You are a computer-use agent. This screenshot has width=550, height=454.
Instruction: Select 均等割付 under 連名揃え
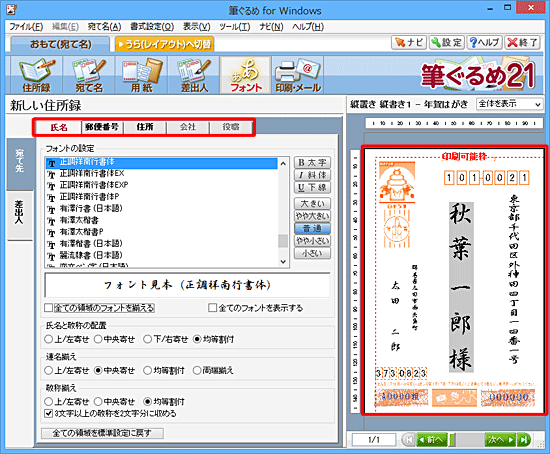148,370
